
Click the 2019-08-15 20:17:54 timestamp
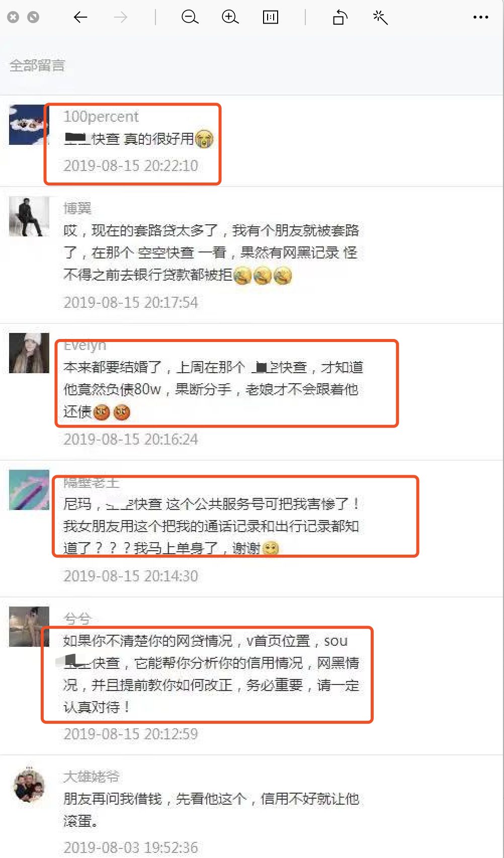click(x=131, y=302)
